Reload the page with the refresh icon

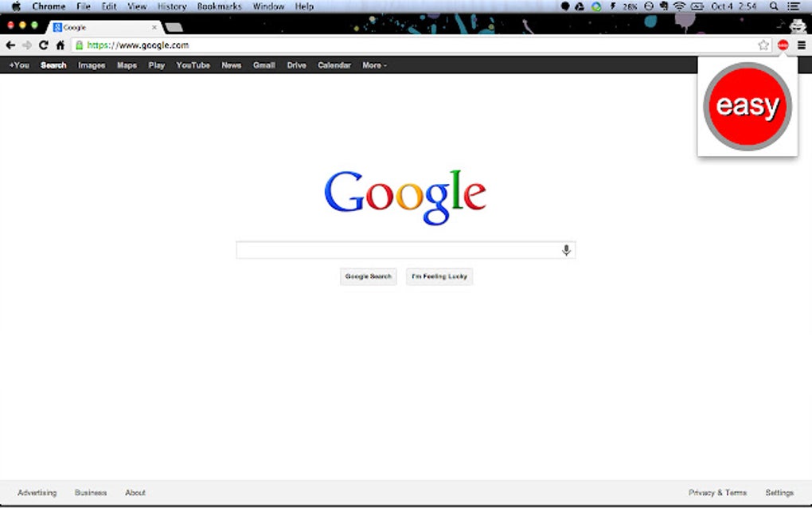43,45
